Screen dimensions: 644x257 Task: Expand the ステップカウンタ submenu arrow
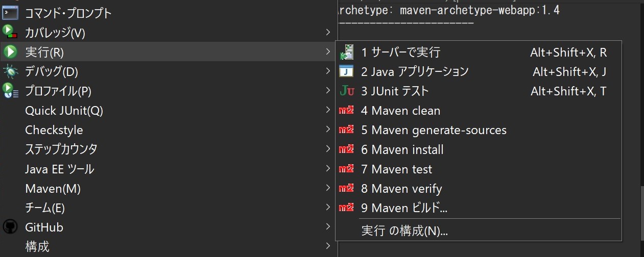(x=328, y=149)
